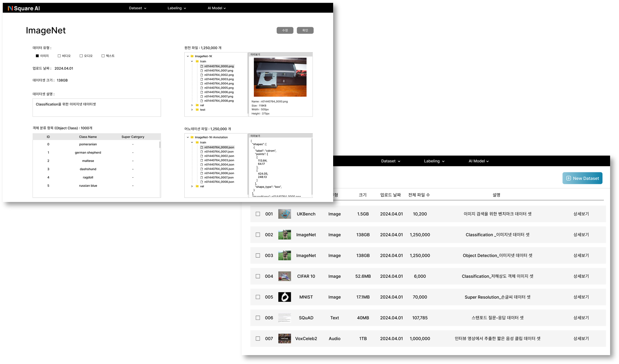Open Dataset menu in ImageNet detail window
This screenshot has height=364, width=619.
(138, 8)
